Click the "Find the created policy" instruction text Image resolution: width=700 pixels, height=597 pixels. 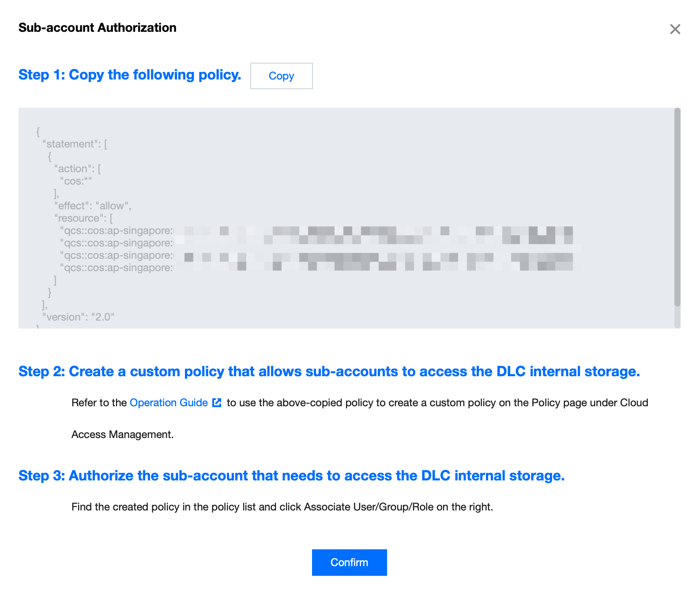click(282, 507)
